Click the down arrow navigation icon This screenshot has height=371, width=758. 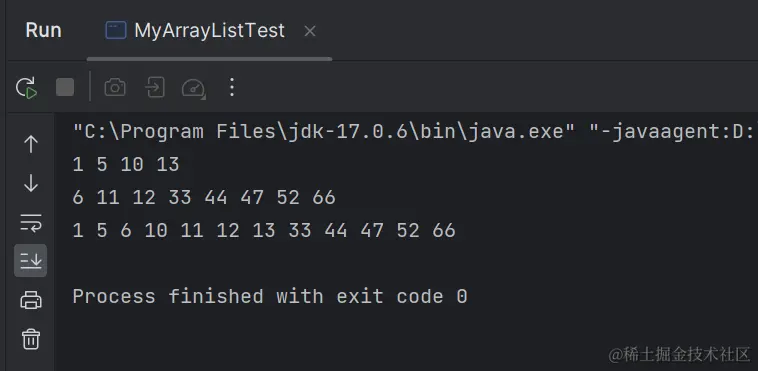click(x=31, y=183)
